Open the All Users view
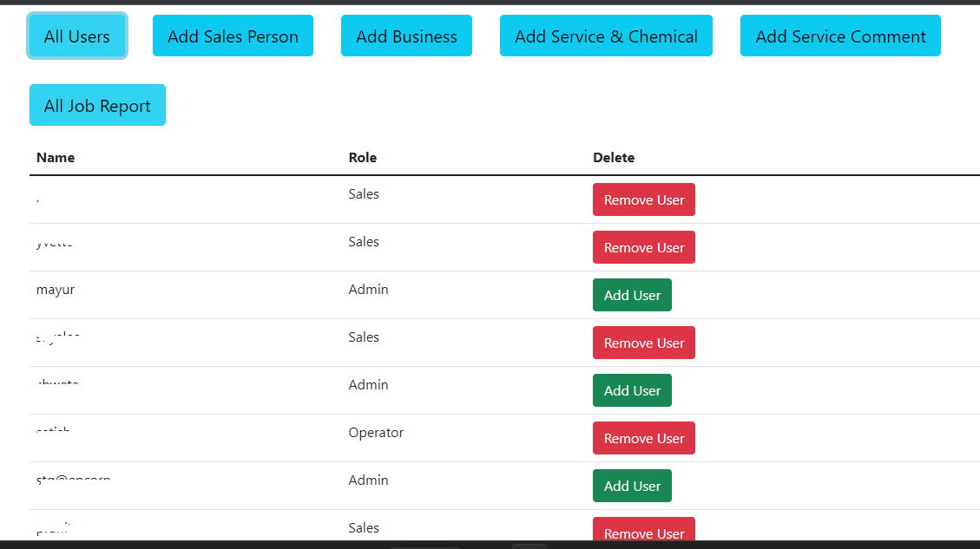This screenshot has width=980, height=549. (x=77, y=36)
